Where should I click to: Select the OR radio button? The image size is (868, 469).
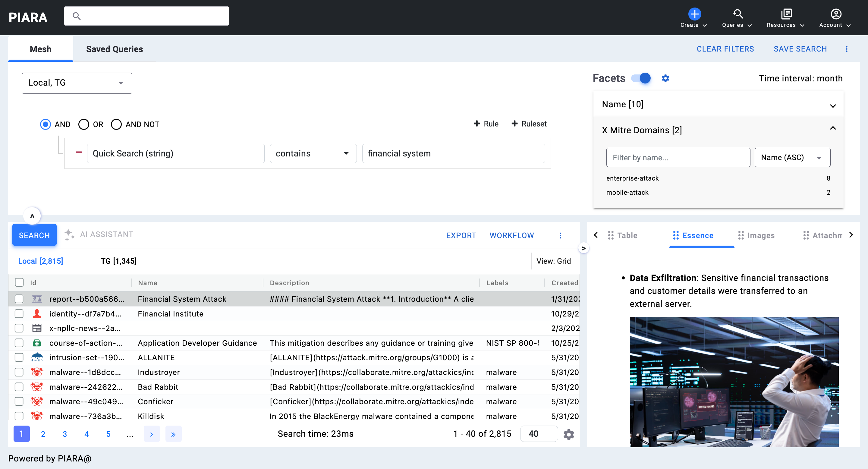[84, 124]
